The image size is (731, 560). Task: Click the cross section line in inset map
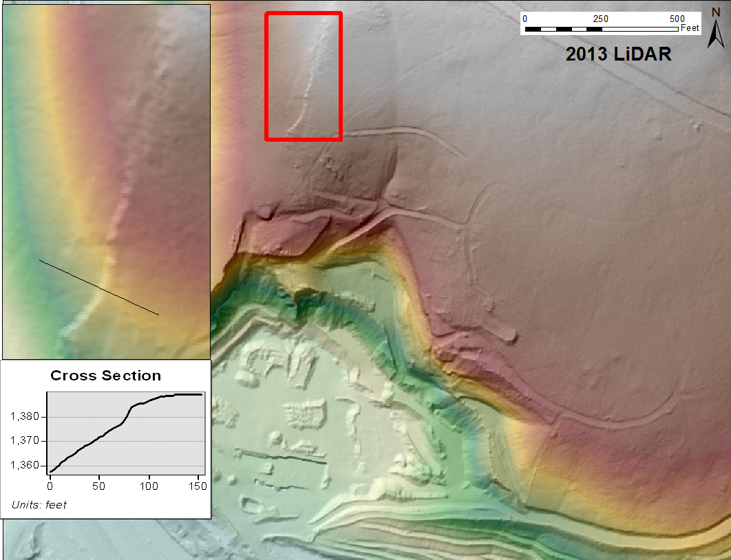click(x=99, y=288)
